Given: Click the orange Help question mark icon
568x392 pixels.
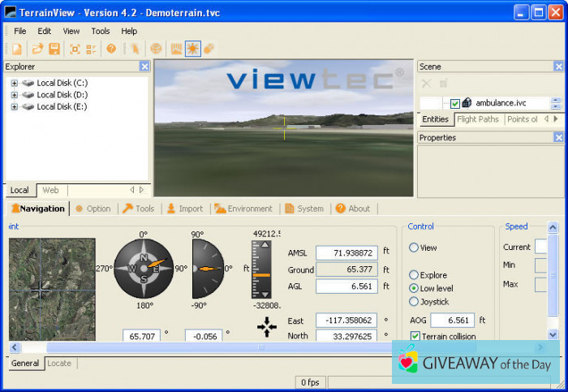Looking at the screenshot, I should tap(111, 50).
